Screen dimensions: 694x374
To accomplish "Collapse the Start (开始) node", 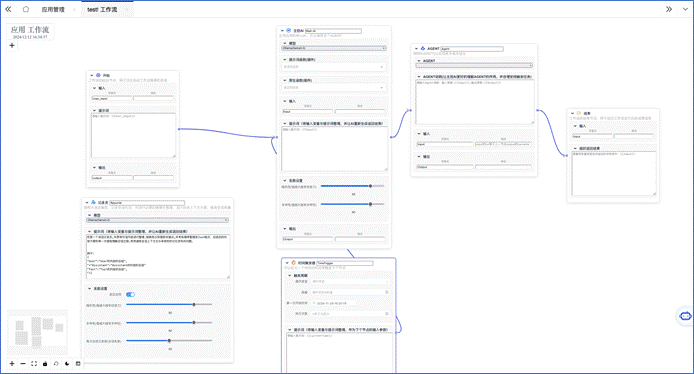I will [x=92, y=76].
